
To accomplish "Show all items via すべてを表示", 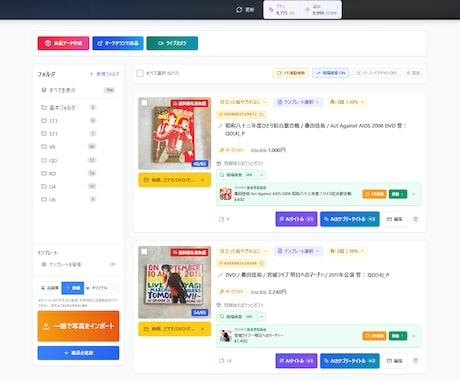I will click(x=78, y=90).
